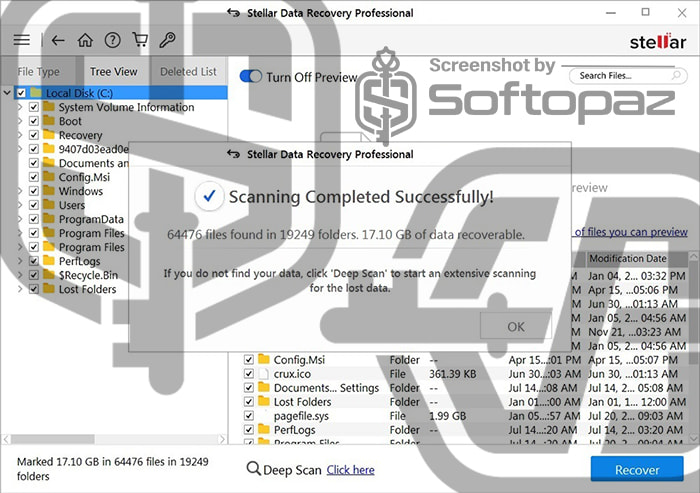Click OK in the scanning completed dialog

pyautogui.click(x=516, y=327)
